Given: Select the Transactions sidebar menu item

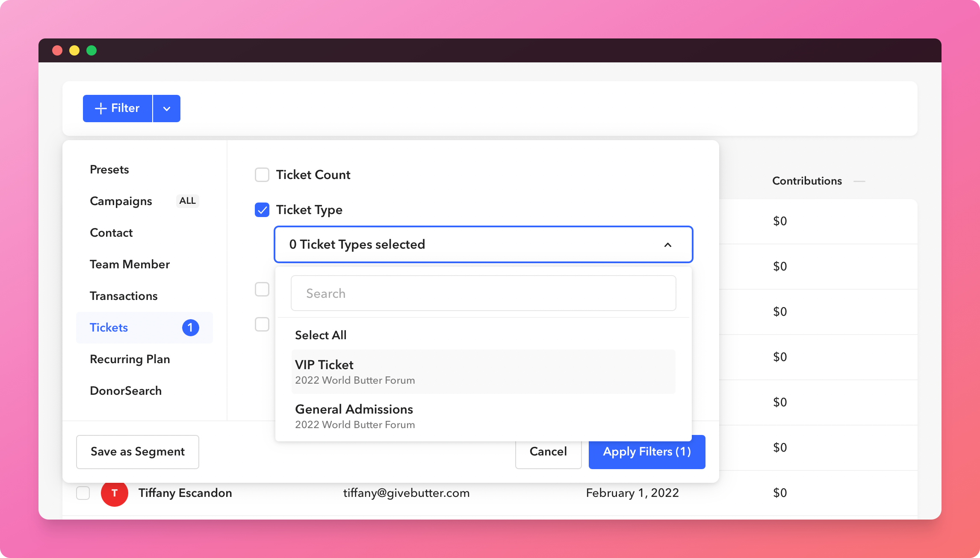Looking at the screenshot, I should point(123,295).
